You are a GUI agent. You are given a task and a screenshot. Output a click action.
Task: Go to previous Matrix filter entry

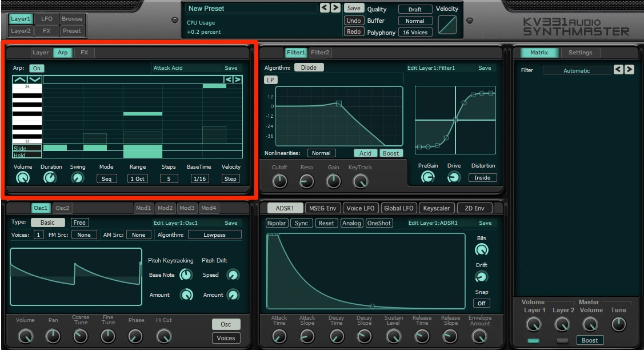(618, 70)
